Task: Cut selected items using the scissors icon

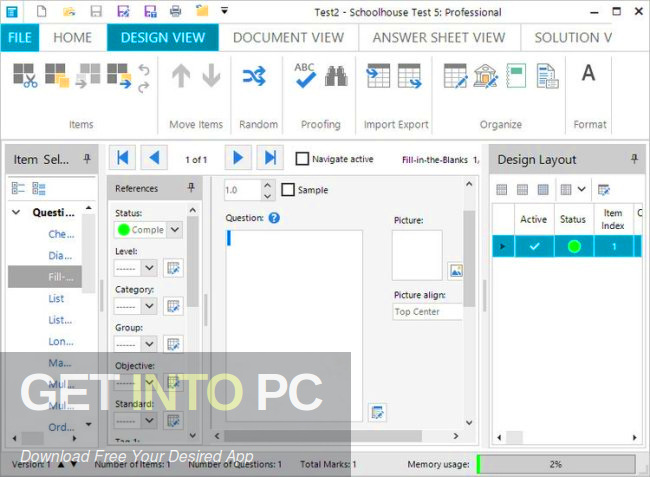Action: pyautogui.click(x=25, y=75)
